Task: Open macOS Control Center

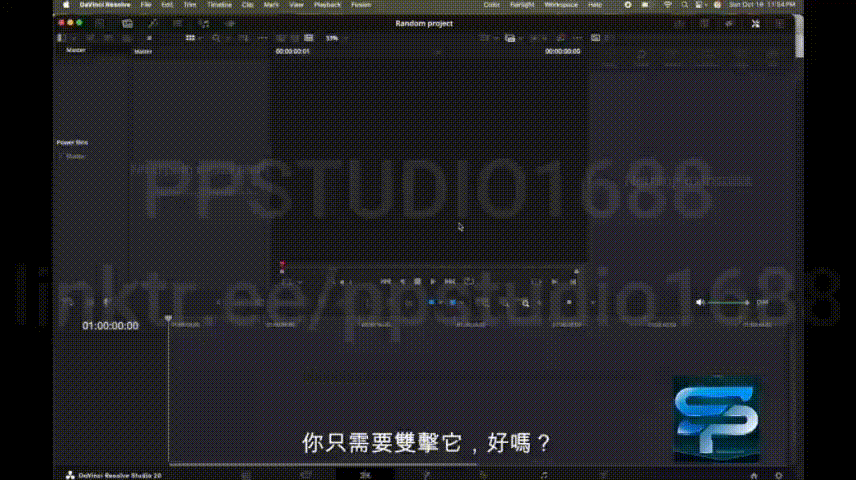Action: [699, 4]
